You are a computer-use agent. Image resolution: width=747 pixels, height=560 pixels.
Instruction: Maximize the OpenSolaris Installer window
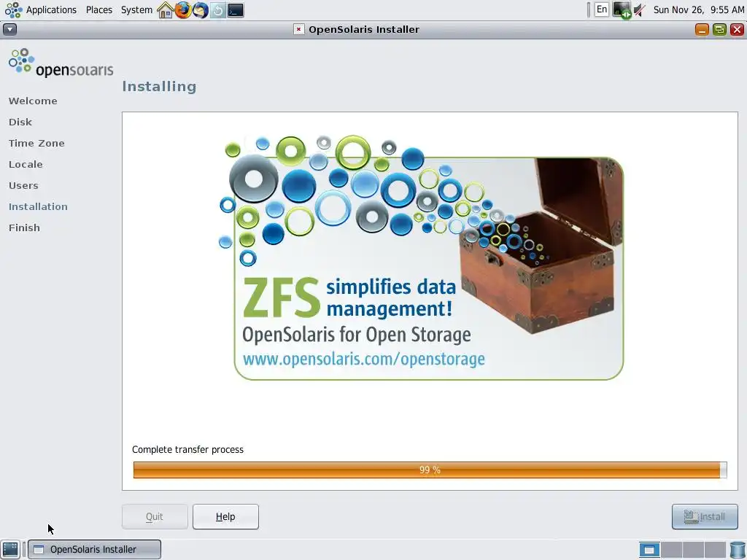pos(719,29)
